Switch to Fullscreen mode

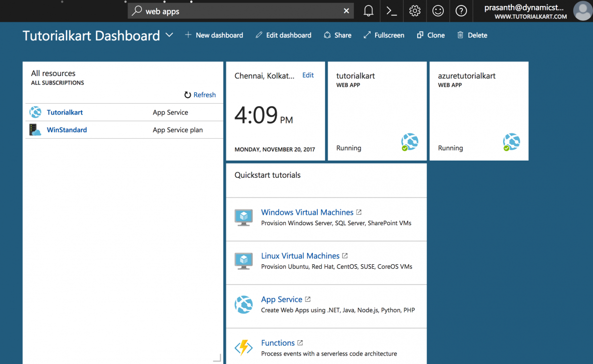pos(383,35)
